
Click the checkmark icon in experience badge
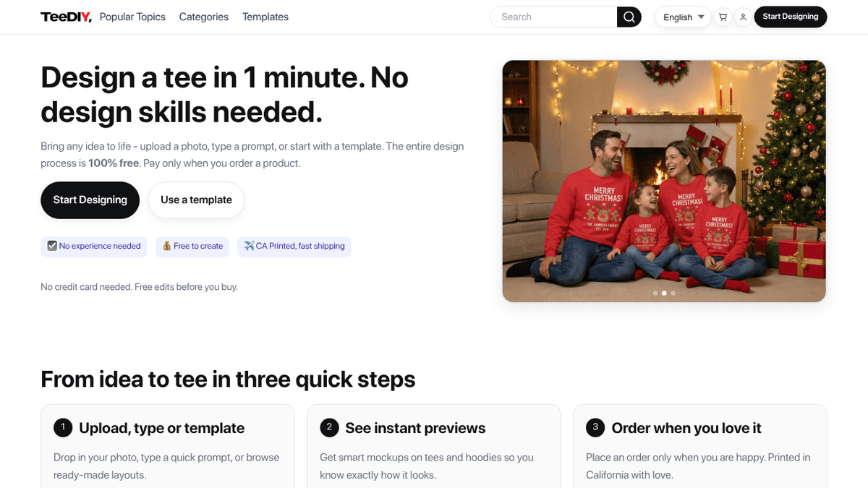click(x=52, y=247)
